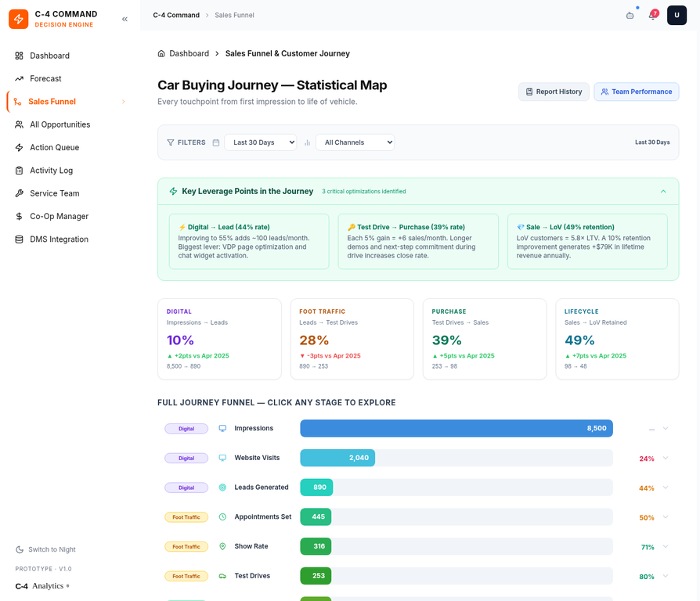The width and height of the screenshot is (700, 601).
Task: Open Report History
Action: coord(554,92)
